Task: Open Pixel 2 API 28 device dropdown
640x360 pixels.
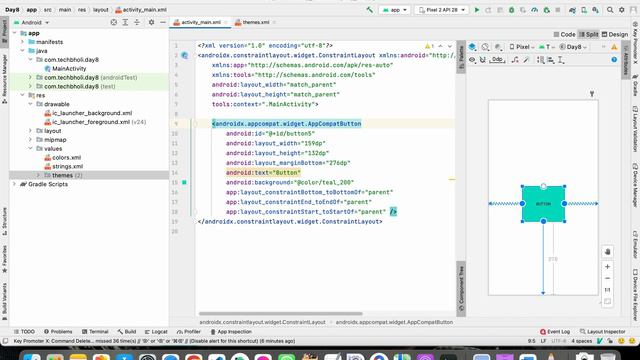Action: (441, 10)
